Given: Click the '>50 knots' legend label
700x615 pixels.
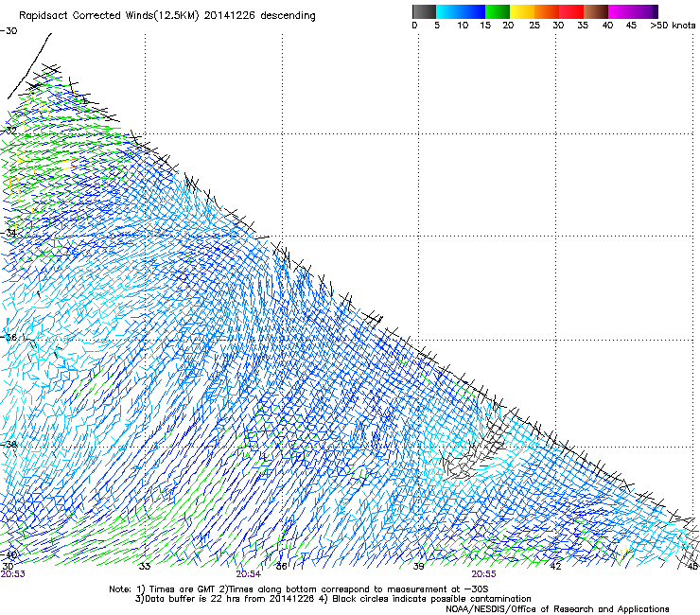Looking at the screenshot, I should point(673,26).
